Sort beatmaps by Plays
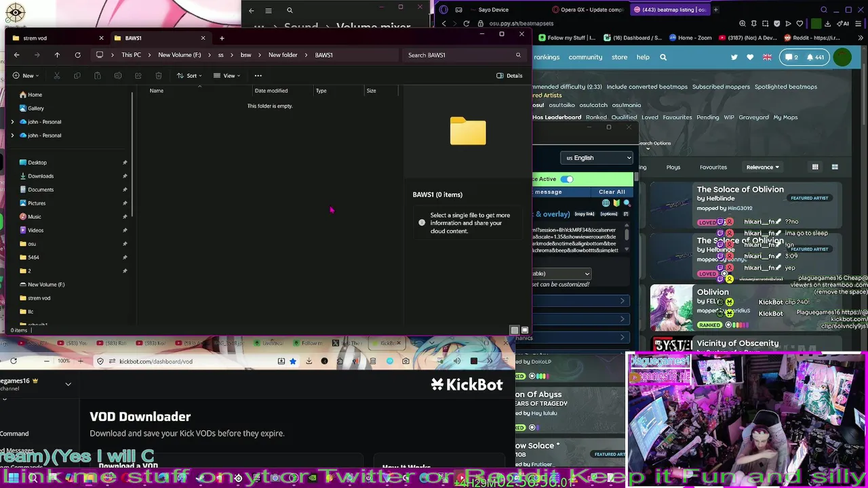The height and width of the screenshot is (488, 868). coord(673,167)
